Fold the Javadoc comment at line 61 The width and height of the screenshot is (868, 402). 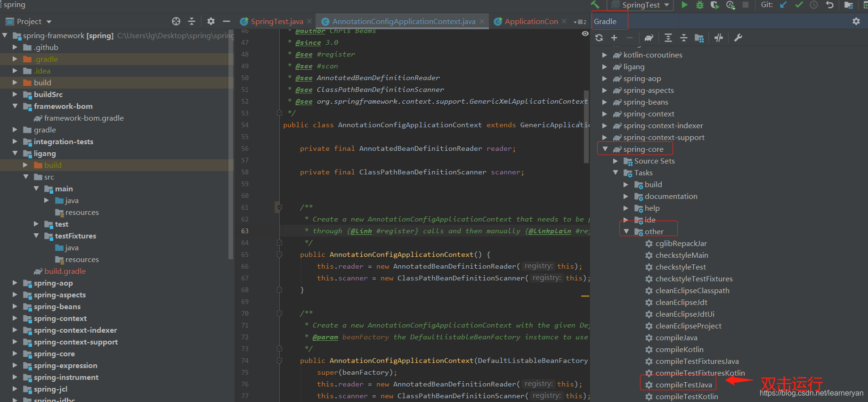(x=279, y=207)
